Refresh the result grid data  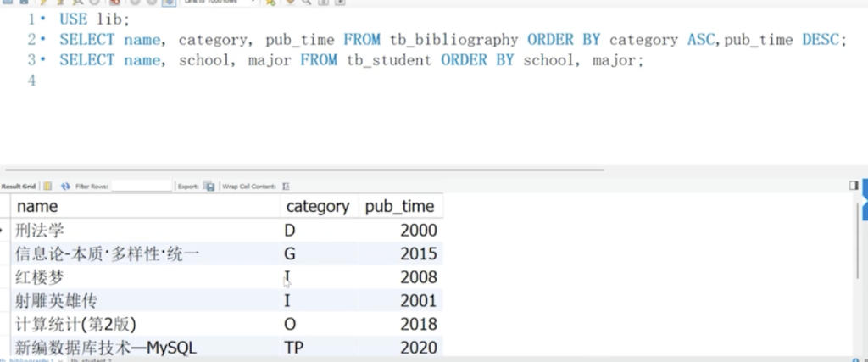[x=65, y=186]
